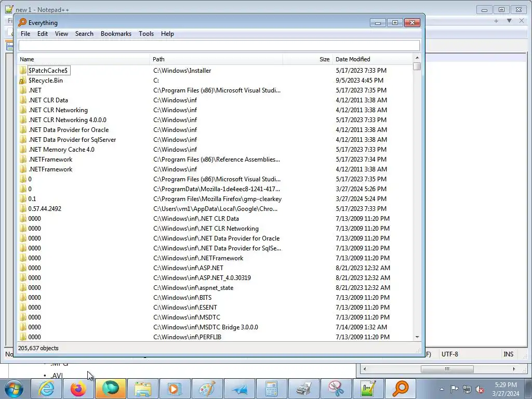532x399 pixels.
Task: Open Calculator from the taskbar
Action: (x=271, y=389)
